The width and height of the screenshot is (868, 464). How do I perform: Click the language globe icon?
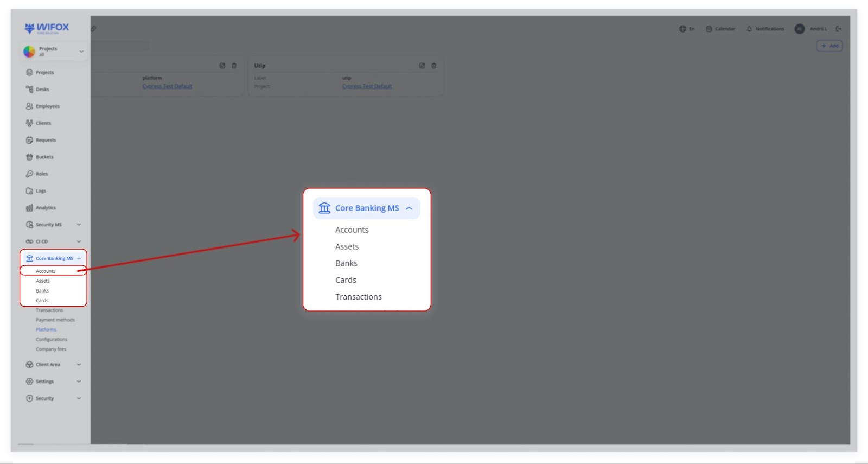[682, 29]
